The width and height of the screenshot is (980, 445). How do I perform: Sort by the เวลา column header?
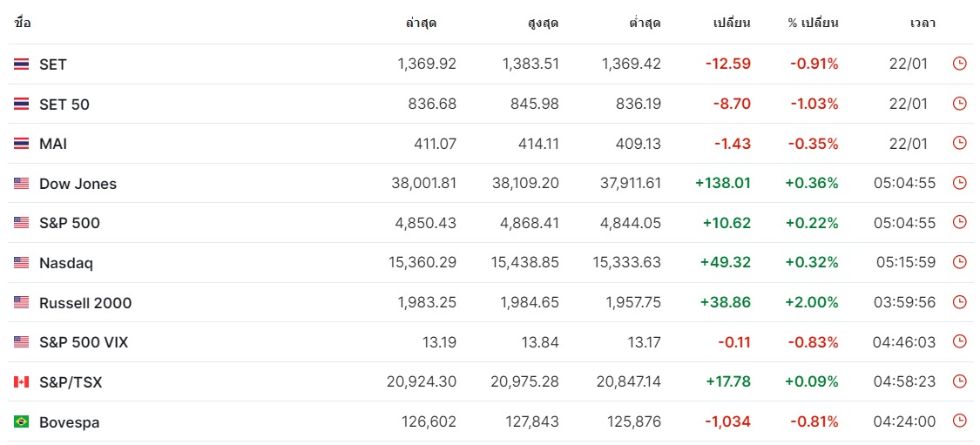coord(923,24)
